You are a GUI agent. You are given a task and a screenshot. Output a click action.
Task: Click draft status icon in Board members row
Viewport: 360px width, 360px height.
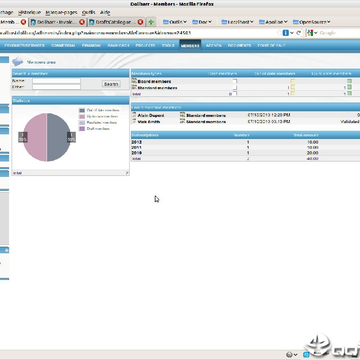[x=235, y=81]
